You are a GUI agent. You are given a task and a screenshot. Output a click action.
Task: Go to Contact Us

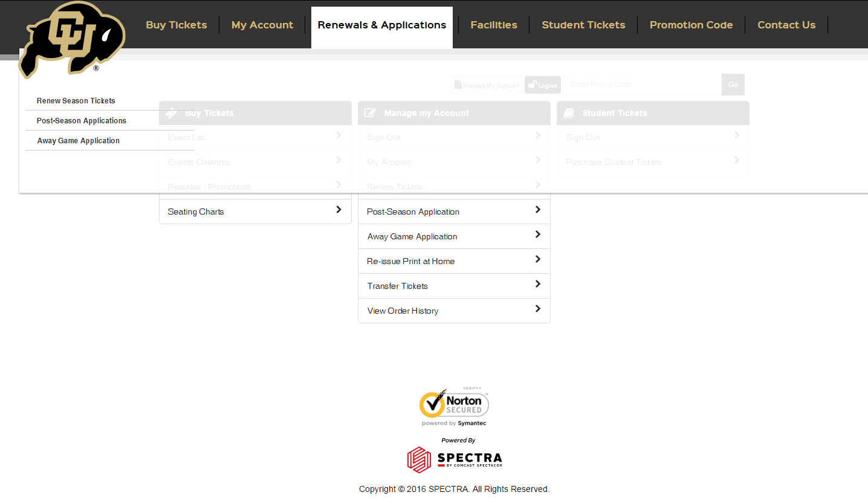(x=786, y=25)
